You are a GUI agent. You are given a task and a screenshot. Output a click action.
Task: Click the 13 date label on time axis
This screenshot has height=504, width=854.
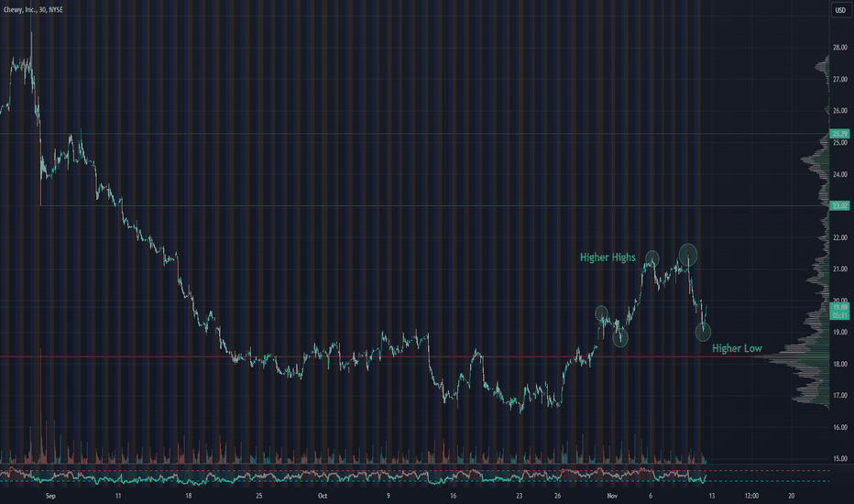coord(711,496)
